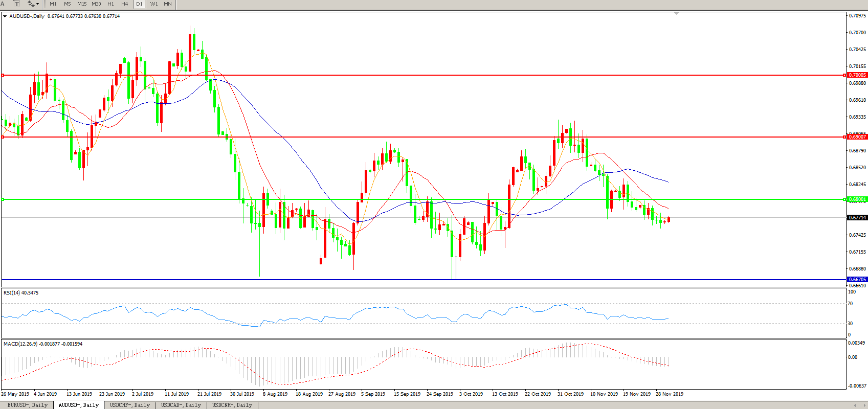The width and height of the screenshot is (868, 409).
Task: Select the green 0.68001 horizontal line label
Action: click(x=857, y=199)
